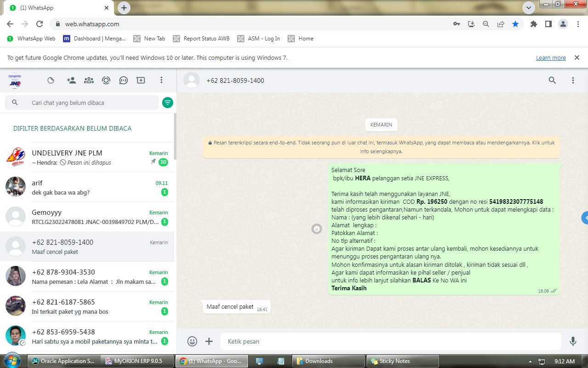Open the tab search dropdown arrow
The width and height of the screenshot is (588, 368).
528,8
